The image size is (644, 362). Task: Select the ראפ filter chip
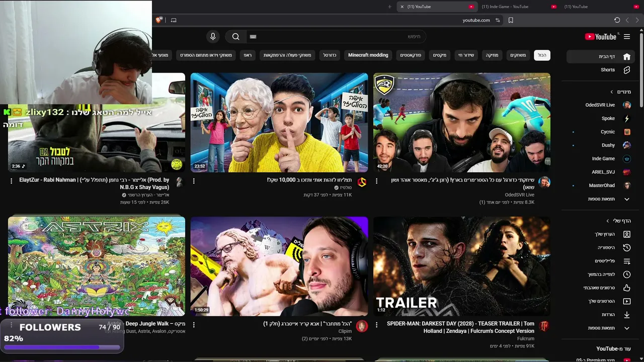[x=248, y=55]
